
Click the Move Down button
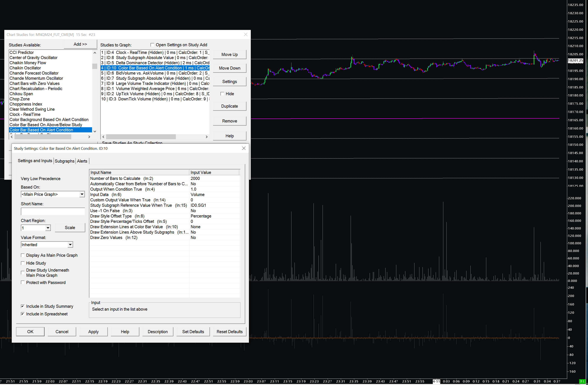229,68
